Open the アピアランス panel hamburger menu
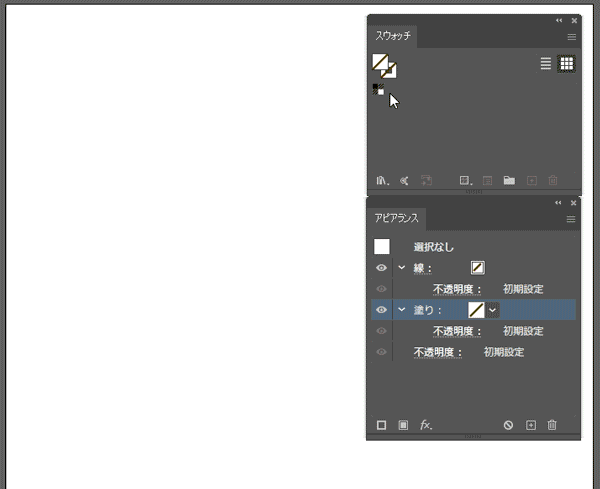The image size is (600, 489). pyautogui.click(x=571, y=219)
